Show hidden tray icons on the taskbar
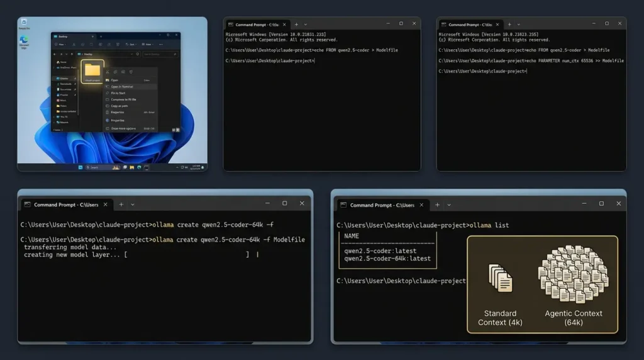644x360 pixels. coord(177,167)
